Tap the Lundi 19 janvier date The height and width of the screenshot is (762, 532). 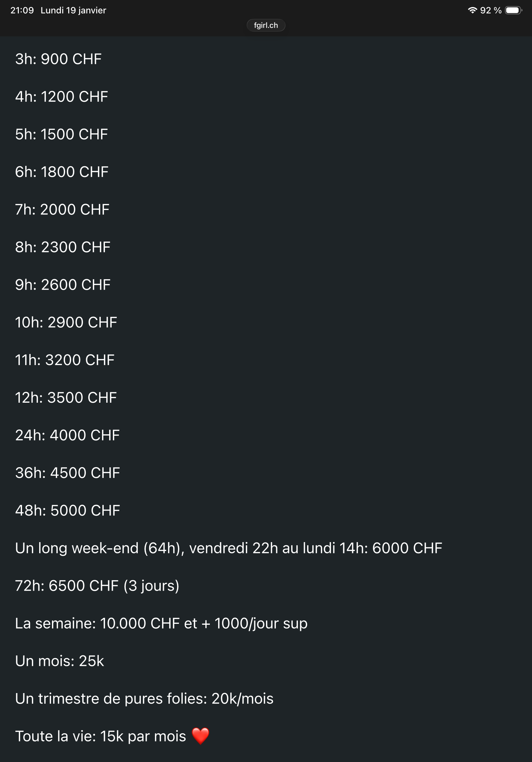click(73, 10)
